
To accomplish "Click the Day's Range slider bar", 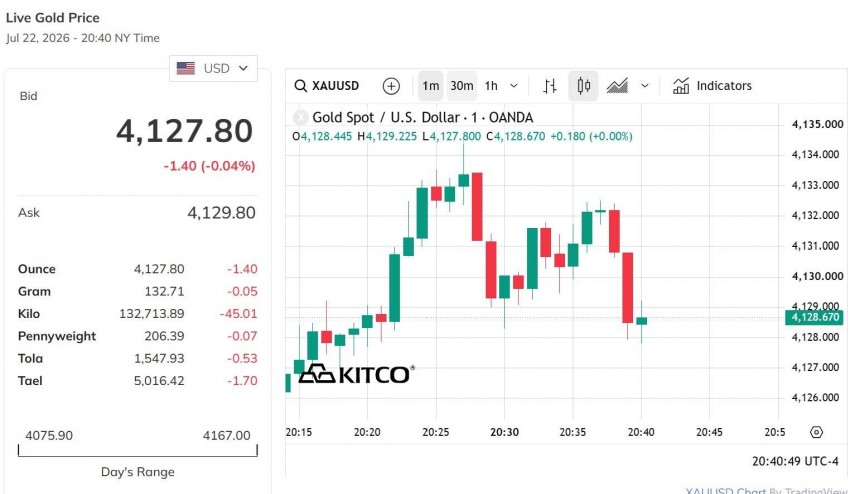I will tap(138, 451).
